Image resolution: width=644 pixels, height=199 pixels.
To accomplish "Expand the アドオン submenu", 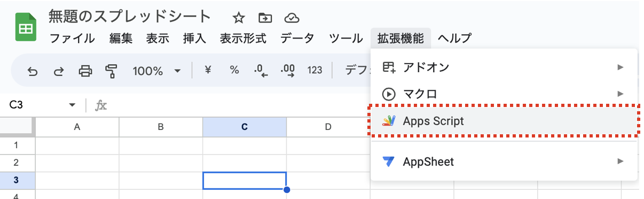I will click(504, 67).
